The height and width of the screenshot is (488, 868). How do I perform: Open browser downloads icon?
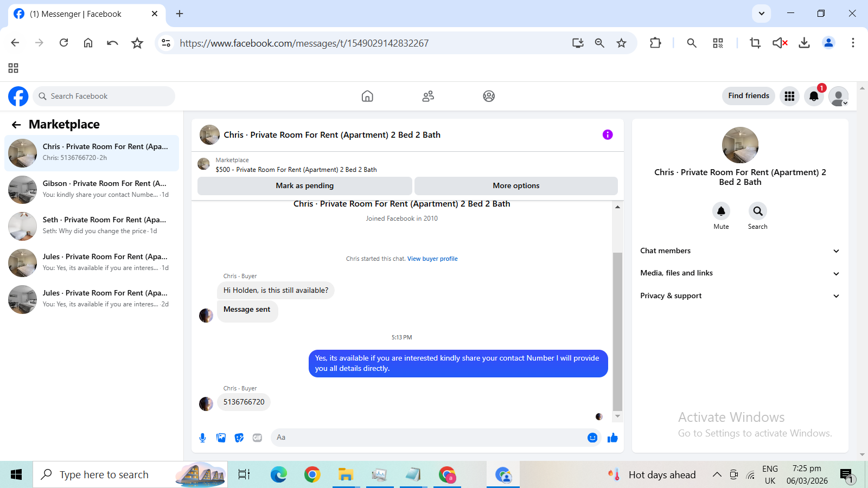coord(804,43)
